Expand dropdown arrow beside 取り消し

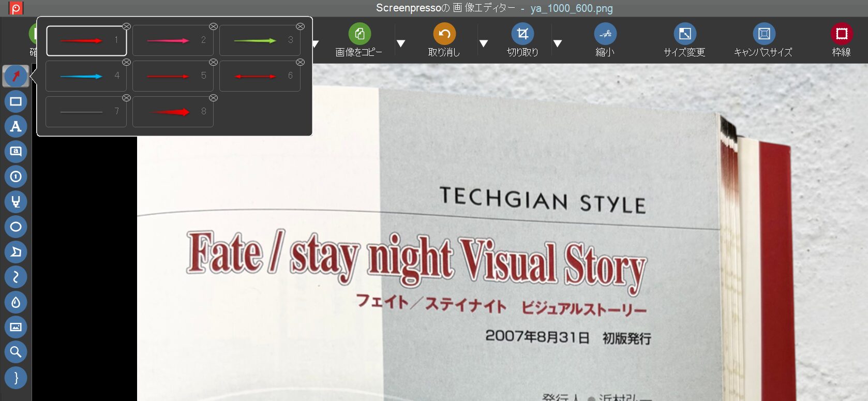pos(484,43)
